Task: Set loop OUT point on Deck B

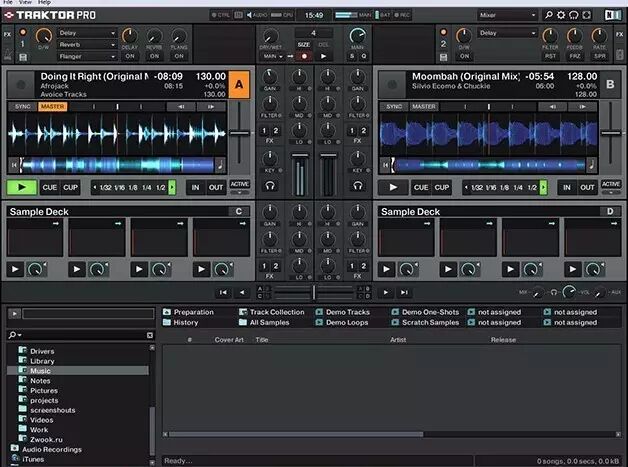Action: 587,187
